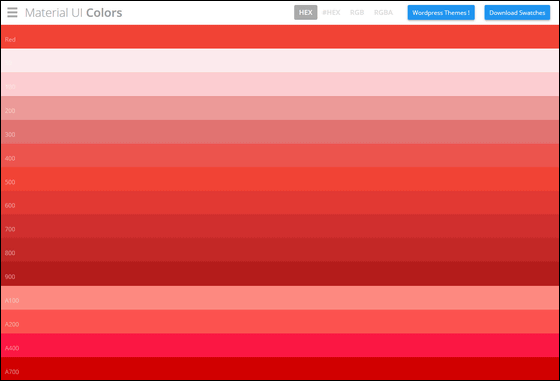Switch to RGBA color format
560x381 pixels.
tap(383, 12)
